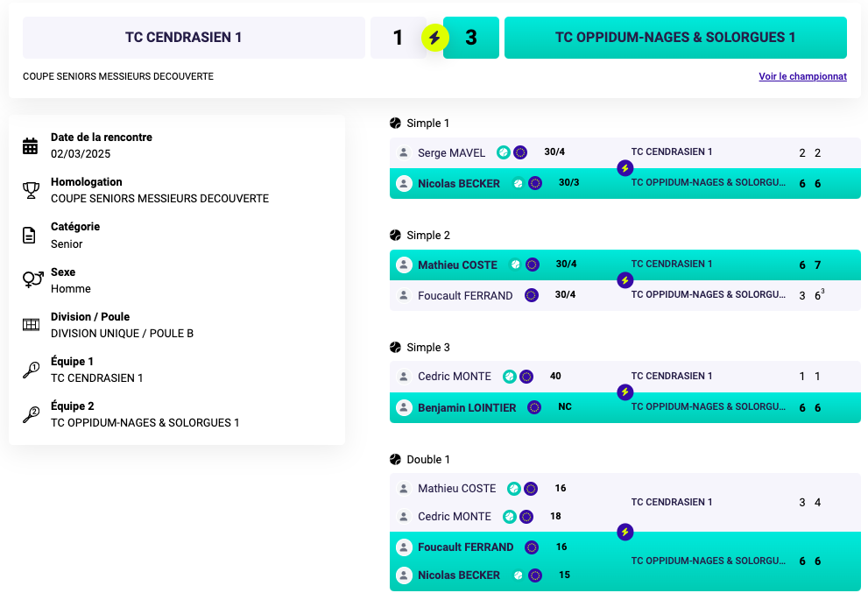
Task: Open Voir le championnat link
Action: [x=802, y=76]
